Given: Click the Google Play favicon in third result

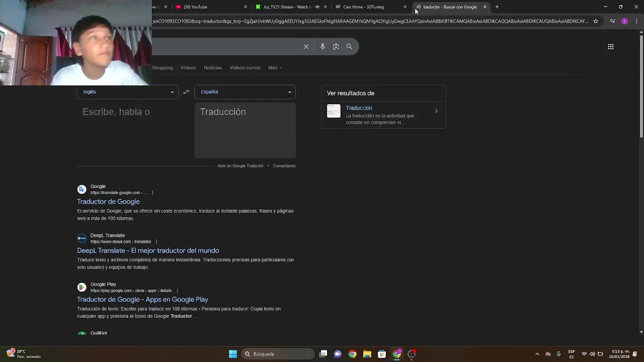Looking at the screenshot, I should [82, 287].
